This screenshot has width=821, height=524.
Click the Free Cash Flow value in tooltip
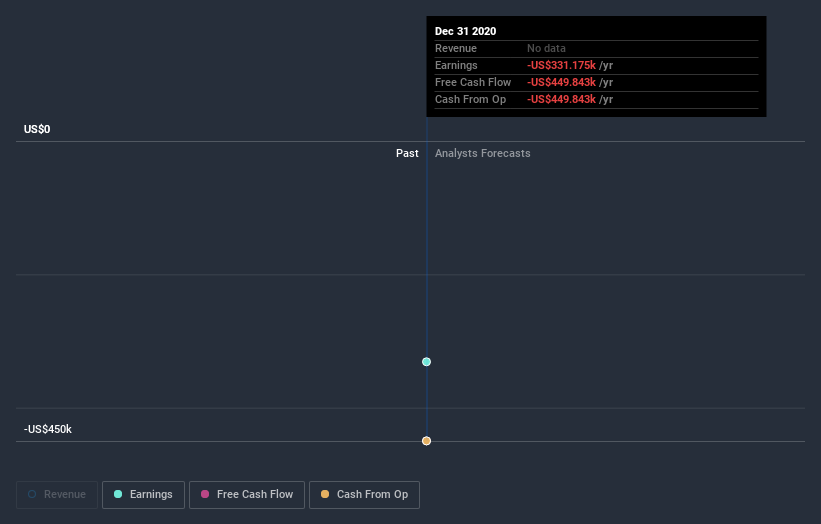561,82
